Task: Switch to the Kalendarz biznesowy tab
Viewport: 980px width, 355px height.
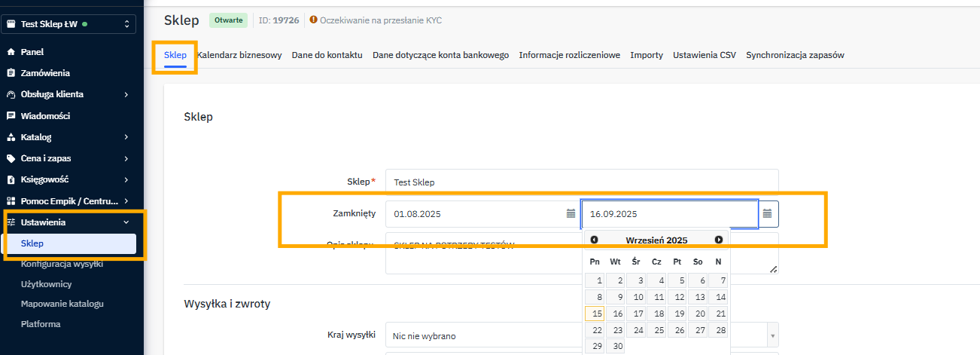Action: pos(239,55)
